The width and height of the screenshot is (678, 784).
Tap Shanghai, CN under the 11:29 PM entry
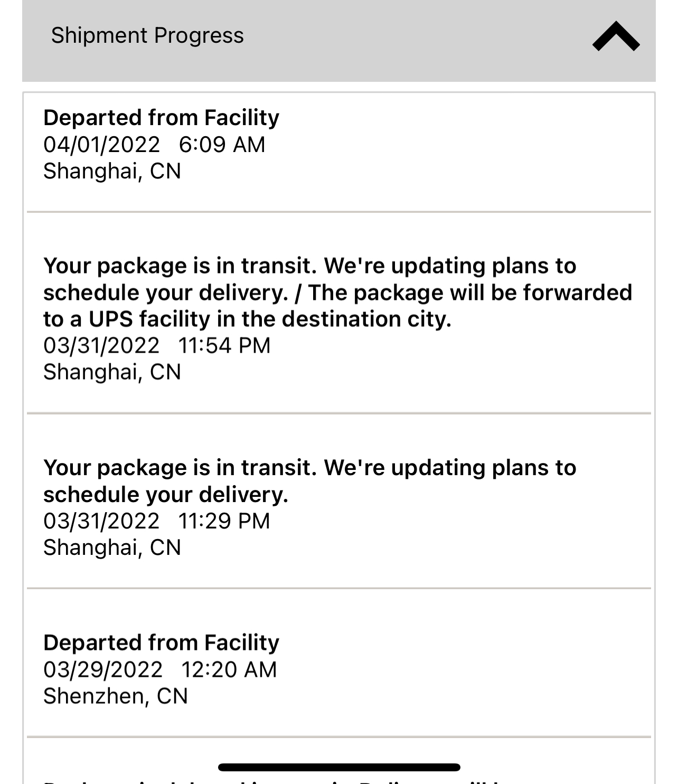[x=112, y=547]
